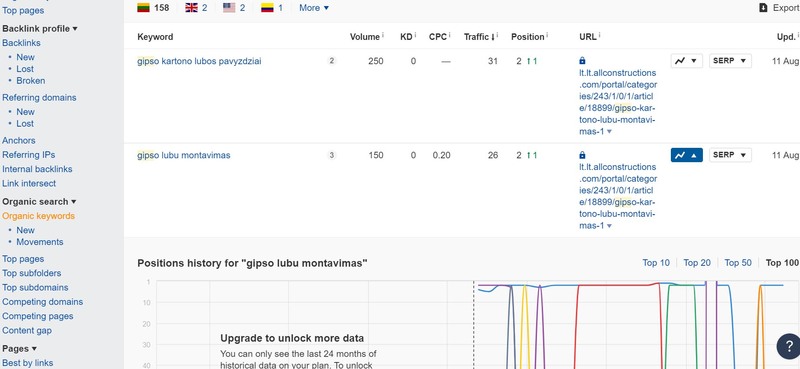Sort table by Keyword column

(x=155, y=37)
